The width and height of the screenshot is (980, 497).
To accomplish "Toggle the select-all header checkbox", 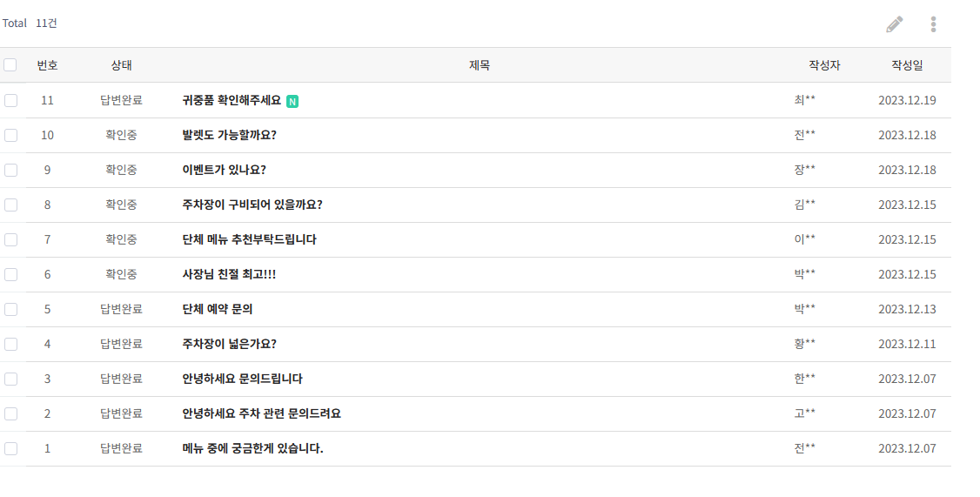I will coord(10,65).
